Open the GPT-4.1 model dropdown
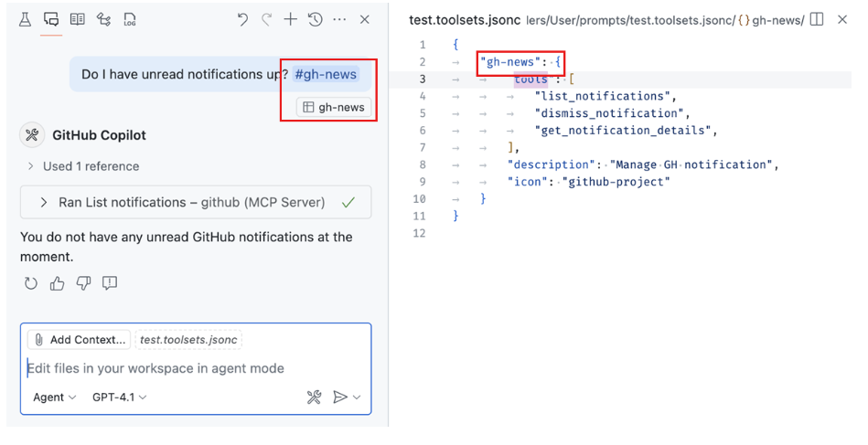 119,397
